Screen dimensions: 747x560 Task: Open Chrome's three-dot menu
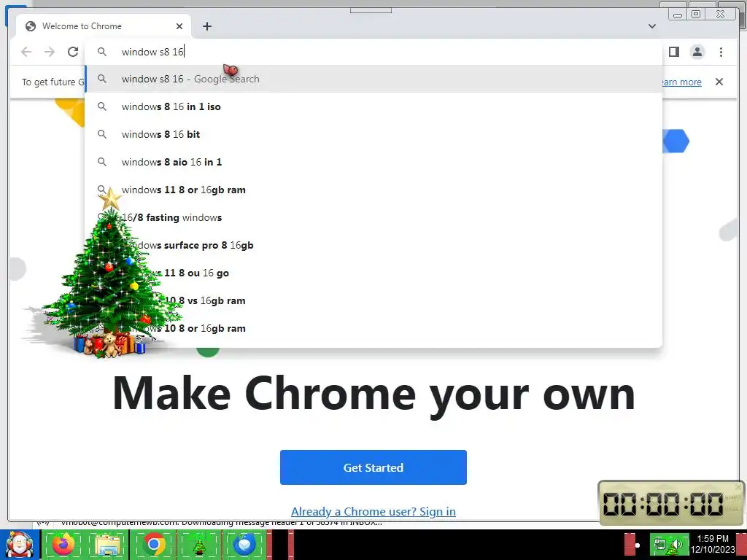pos(721,52)
